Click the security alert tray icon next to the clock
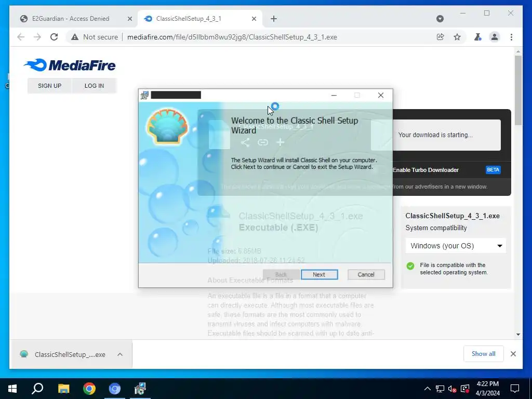The width and height of the screenshot is (532, 399). [465, 389]
